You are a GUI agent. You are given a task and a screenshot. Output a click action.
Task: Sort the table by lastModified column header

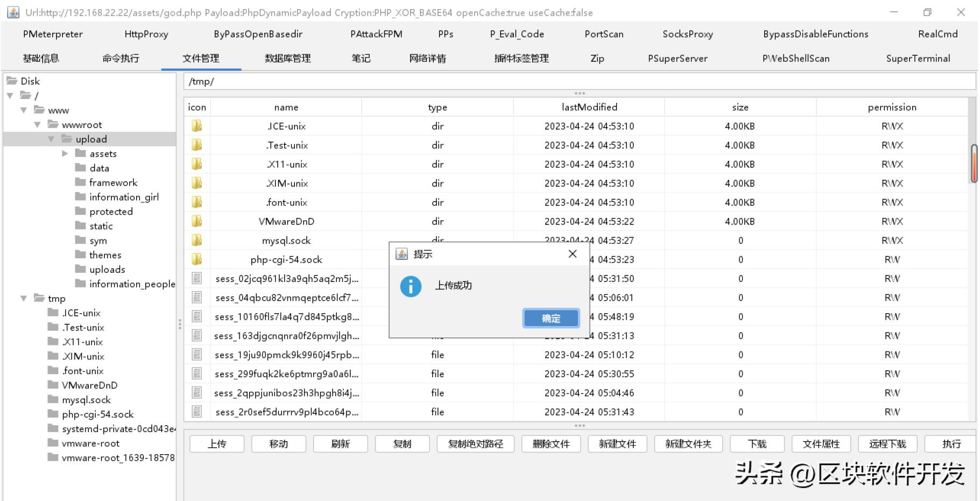[x=589, y=107]
